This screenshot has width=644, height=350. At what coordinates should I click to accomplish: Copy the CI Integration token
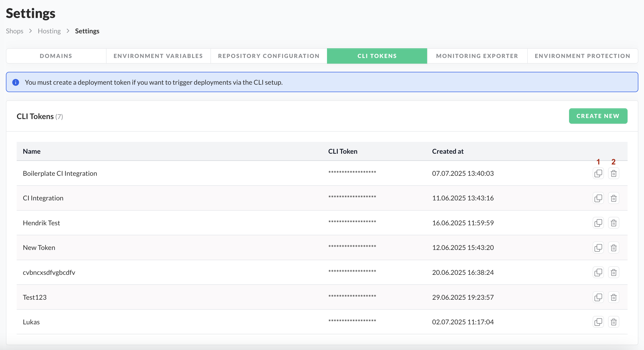point(598,198)
